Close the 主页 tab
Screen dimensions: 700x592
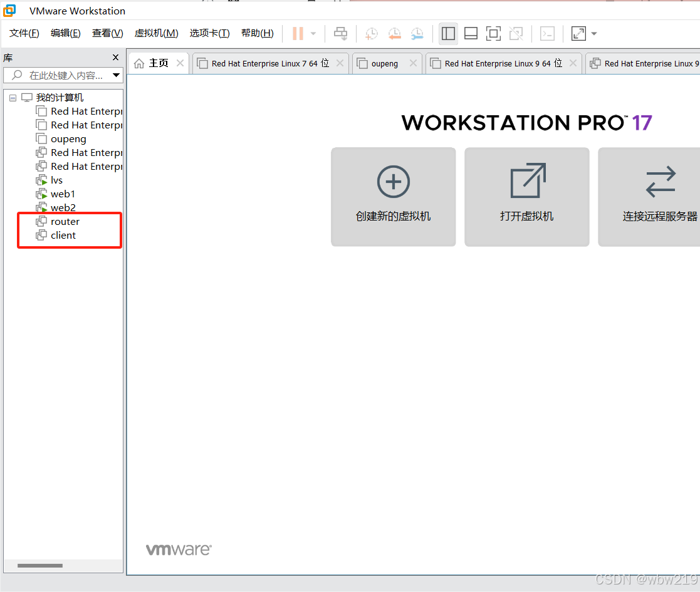tap(180, 63)
